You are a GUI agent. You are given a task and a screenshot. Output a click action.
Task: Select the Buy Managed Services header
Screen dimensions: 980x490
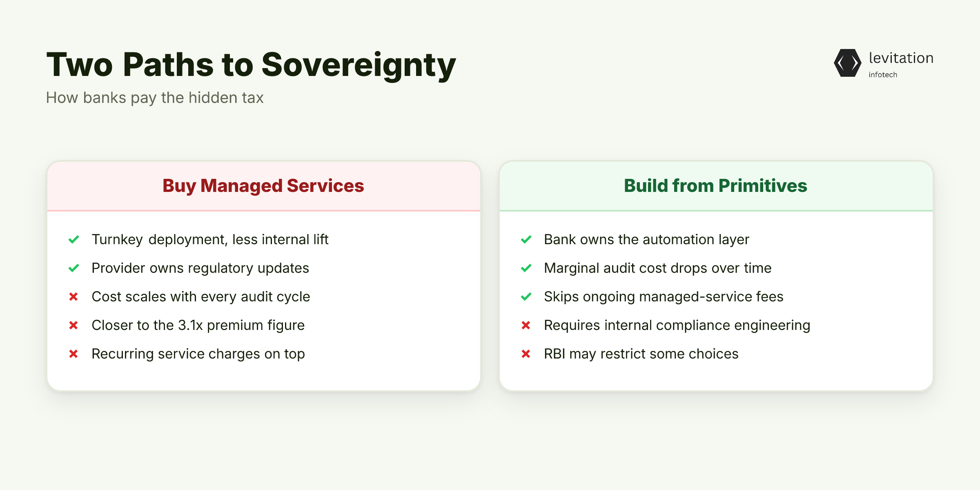pos(263,186)
